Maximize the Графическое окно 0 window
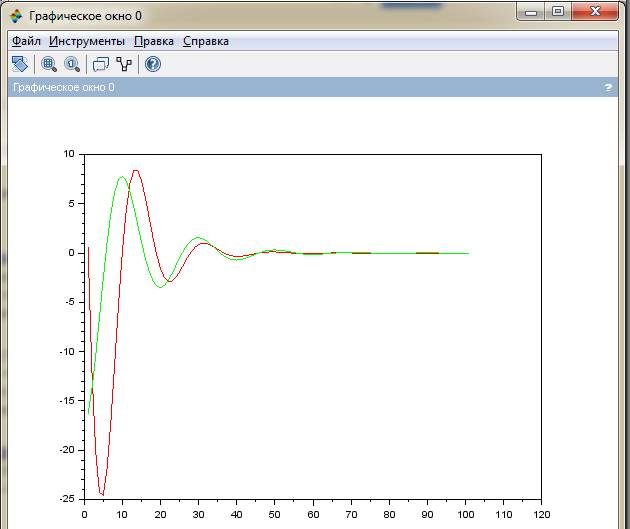Image resolution: width=630 pixels, height=529 pixels. click(x=558, y=12)
